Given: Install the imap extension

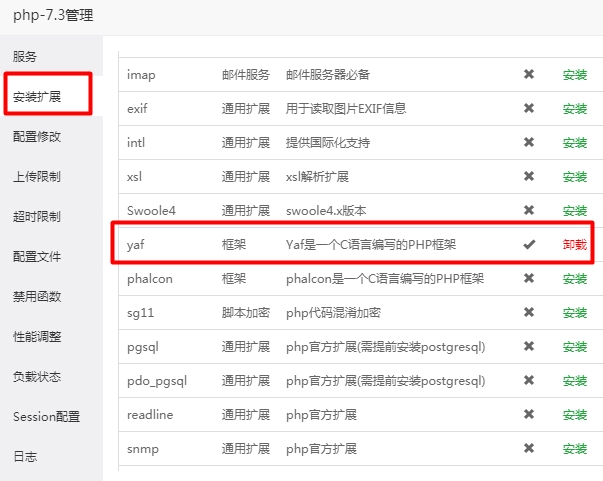Looking at the screenshot, I should point(575,75).
